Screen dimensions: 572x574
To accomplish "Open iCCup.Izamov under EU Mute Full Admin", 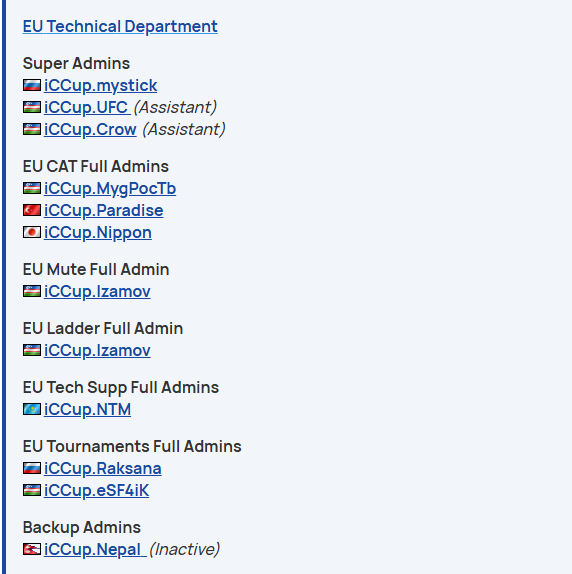I will (x=97, y=291).
